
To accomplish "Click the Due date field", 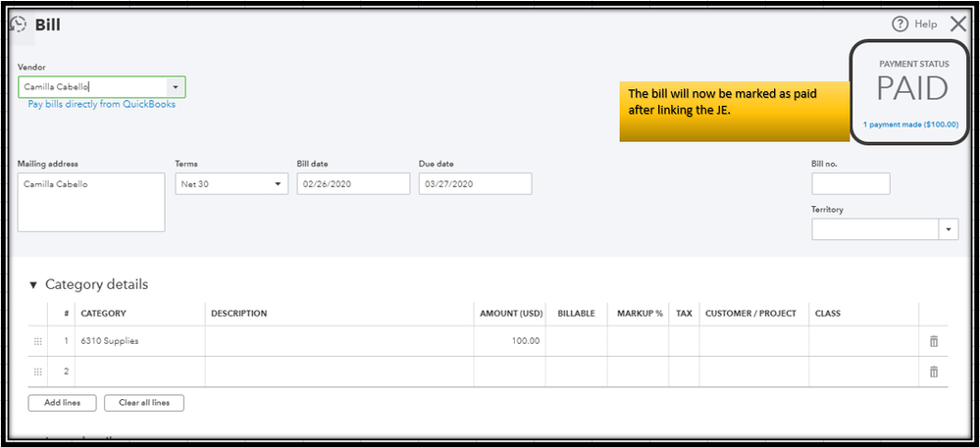I will pos(475,183).
